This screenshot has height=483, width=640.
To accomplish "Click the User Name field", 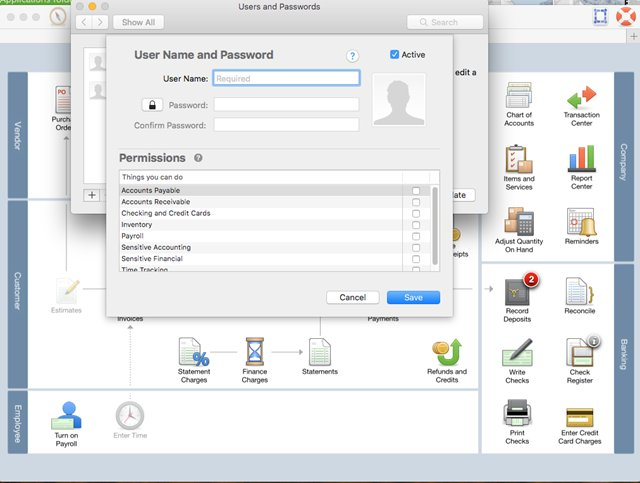I will [x=286, y=78].
